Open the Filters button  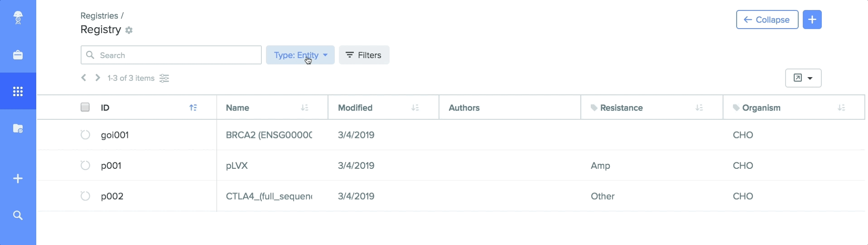pos(364,55)
